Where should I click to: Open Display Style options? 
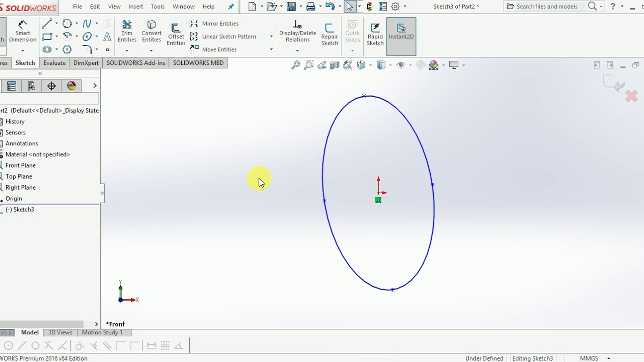(x=381, y=65)
